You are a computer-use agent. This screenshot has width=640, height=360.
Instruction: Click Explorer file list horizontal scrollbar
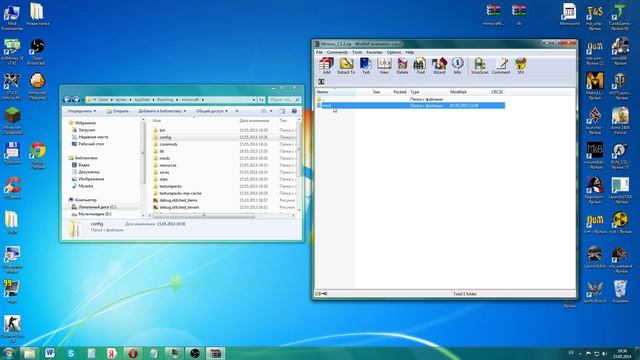204,216
